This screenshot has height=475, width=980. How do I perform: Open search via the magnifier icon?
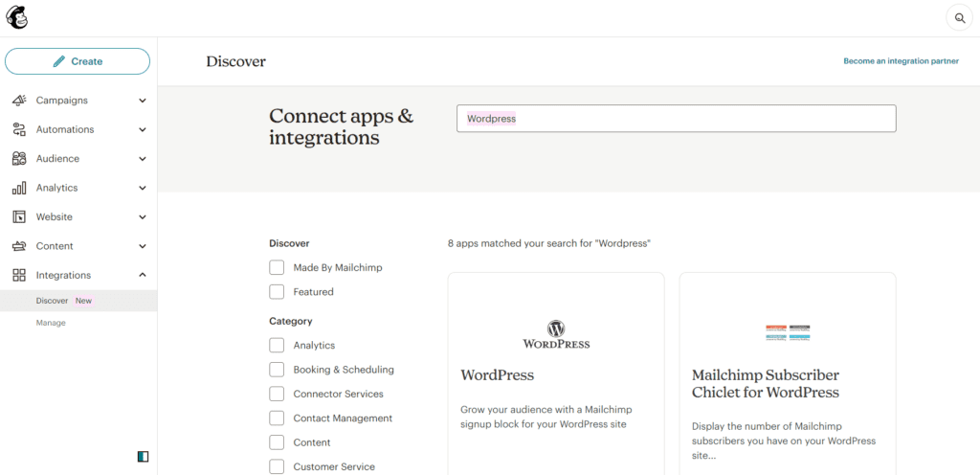coord(959,18)
